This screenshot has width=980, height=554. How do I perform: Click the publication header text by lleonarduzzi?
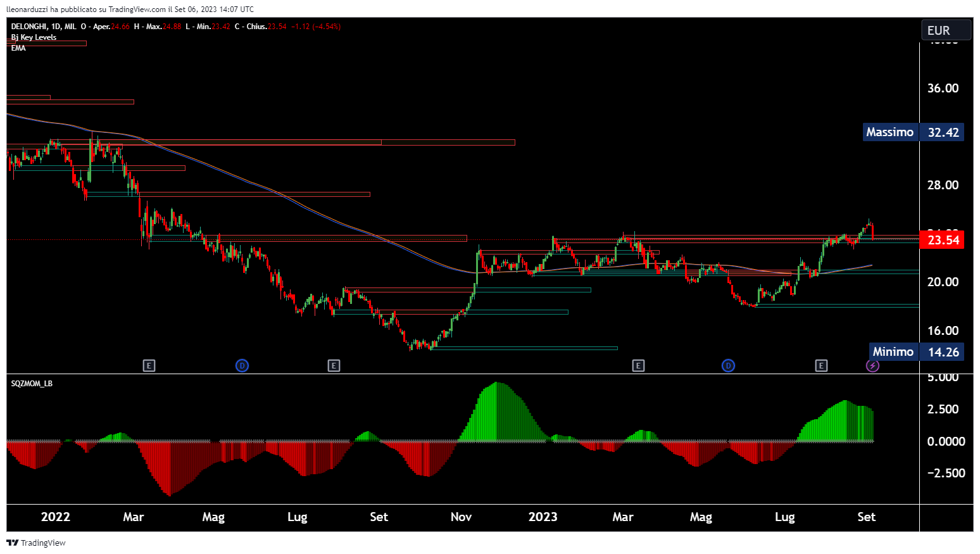(x=130, y=9)
